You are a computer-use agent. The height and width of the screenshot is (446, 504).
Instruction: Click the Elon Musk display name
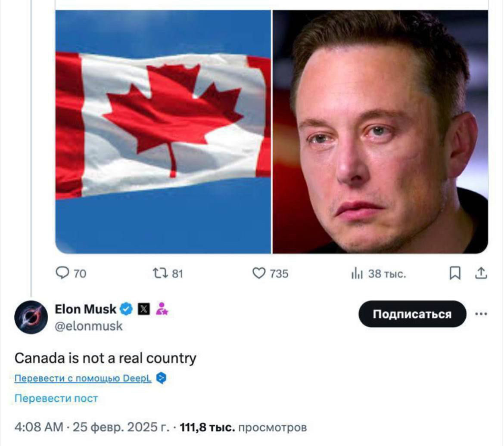click(85, 309)
